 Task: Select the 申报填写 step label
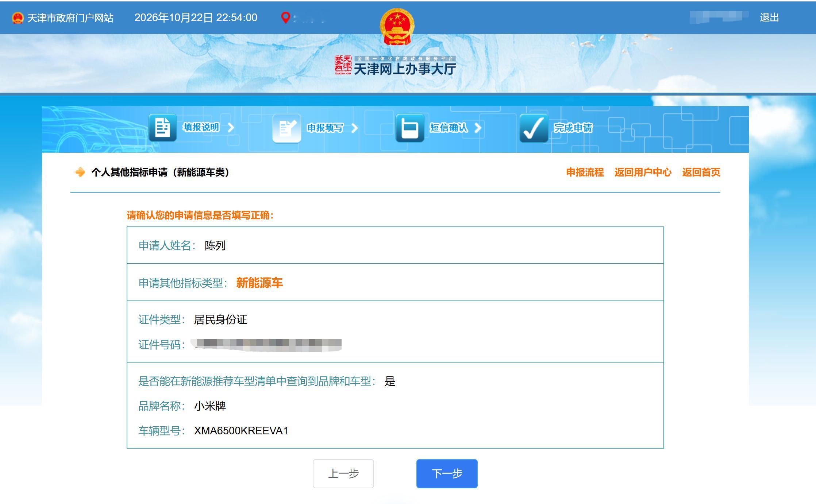coord(325,128)
